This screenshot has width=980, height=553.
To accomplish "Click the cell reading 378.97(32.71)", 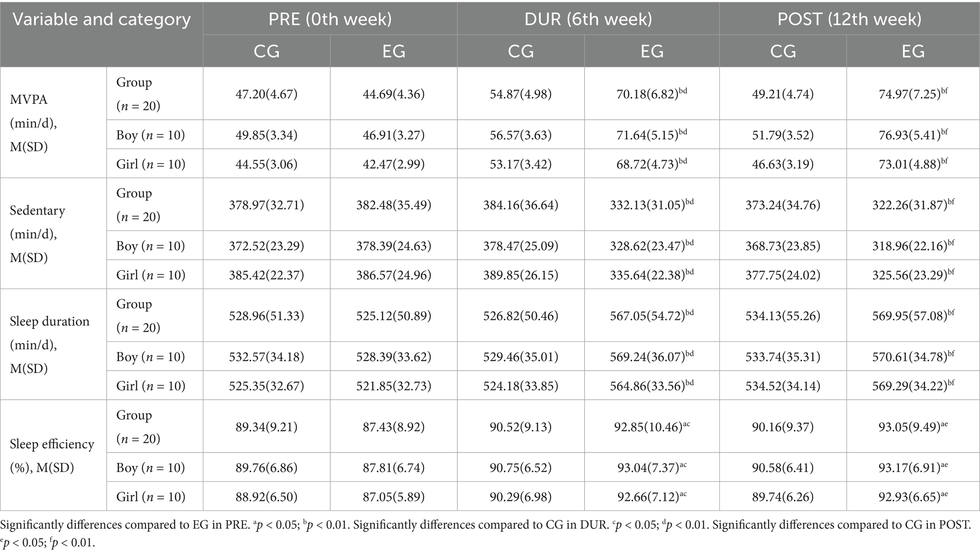I will point(266,205).
